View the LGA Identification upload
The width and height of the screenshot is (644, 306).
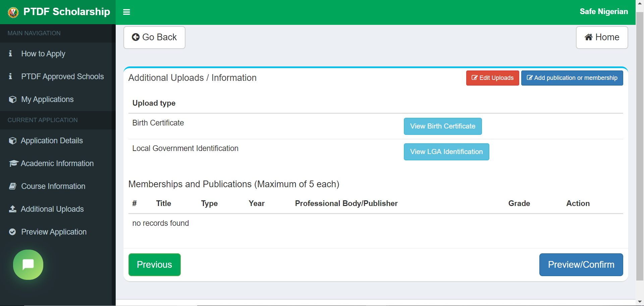pos(446,152)
